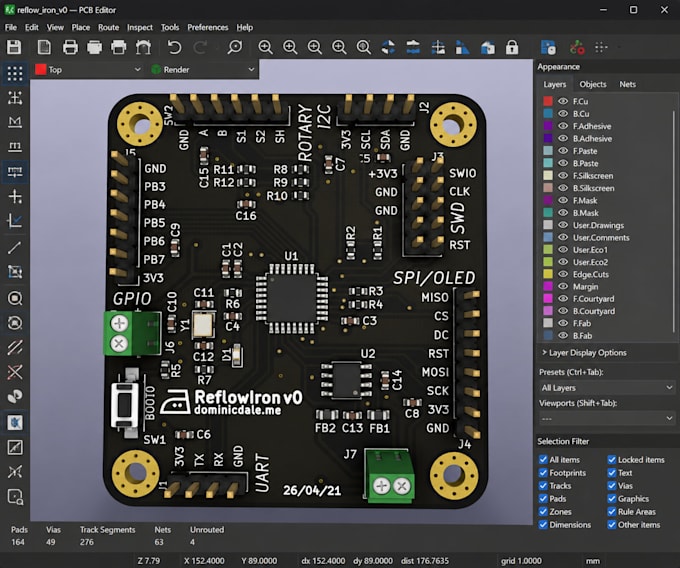
Task: Click the 'grid 1.0000' status bar entry
Action: coord(521,561)
